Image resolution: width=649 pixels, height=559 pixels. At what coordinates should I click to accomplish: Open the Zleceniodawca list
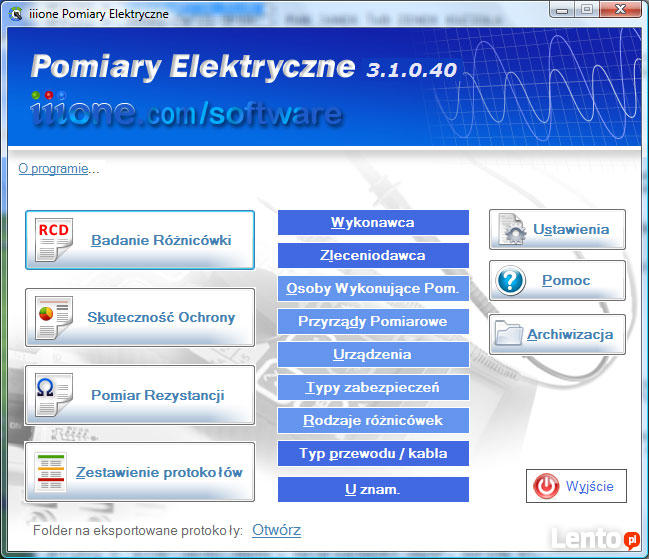click(373, 255)
